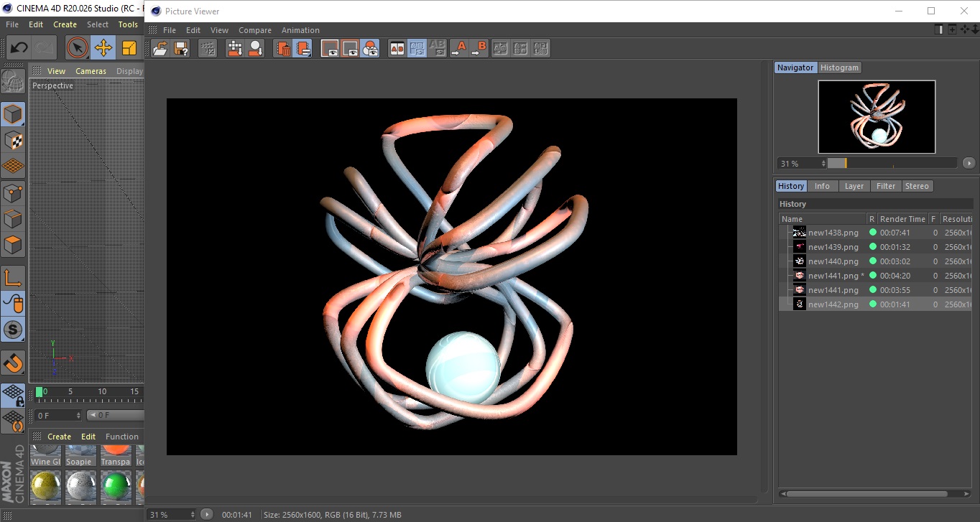Viewport: 980px width, 522px height.
Task: Toggle the AB compare mode button
Action: click(x=397, y=48)
